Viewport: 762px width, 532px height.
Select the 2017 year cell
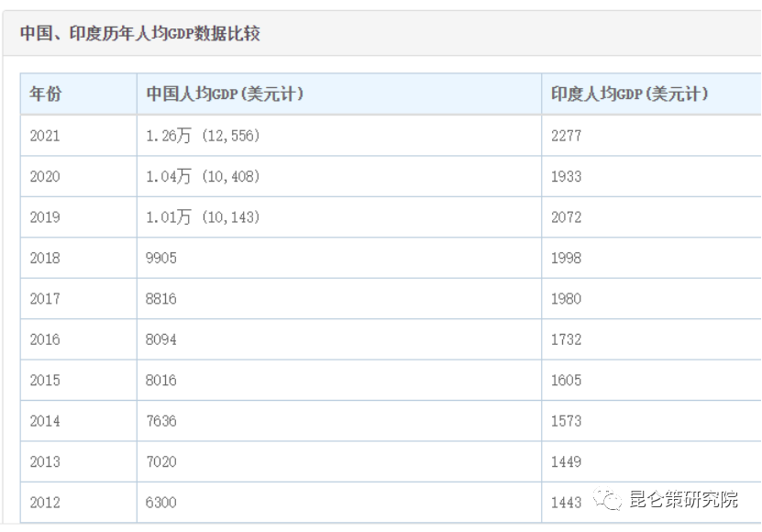coord(45,299)
